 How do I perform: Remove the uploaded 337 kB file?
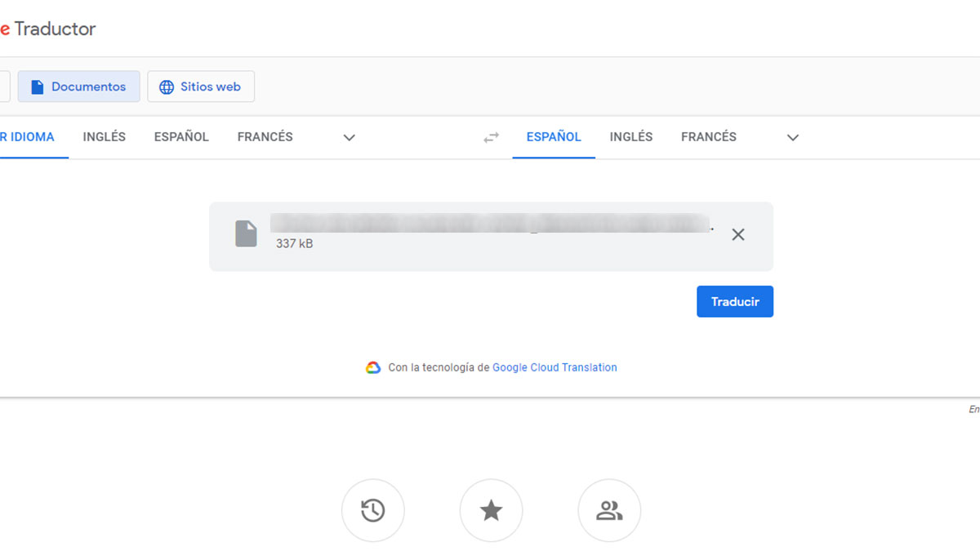pos(738,234)
